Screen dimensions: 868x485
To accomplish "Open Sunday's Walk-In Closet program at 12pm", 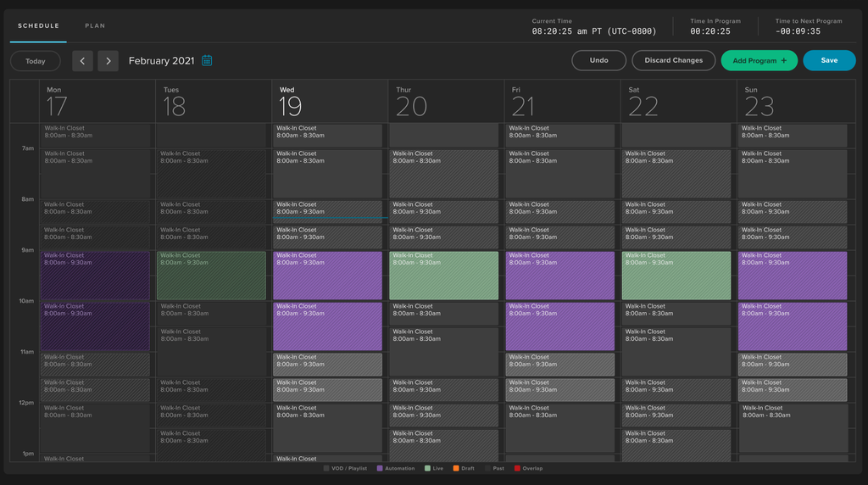I will [793, 428].
